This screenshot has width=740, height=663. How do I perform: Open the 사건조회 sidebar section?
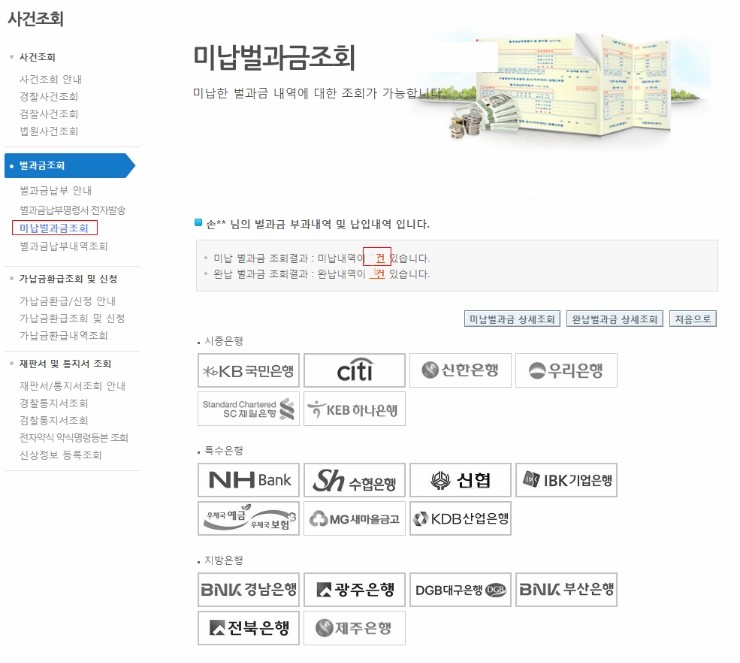[x=37, y=57]
